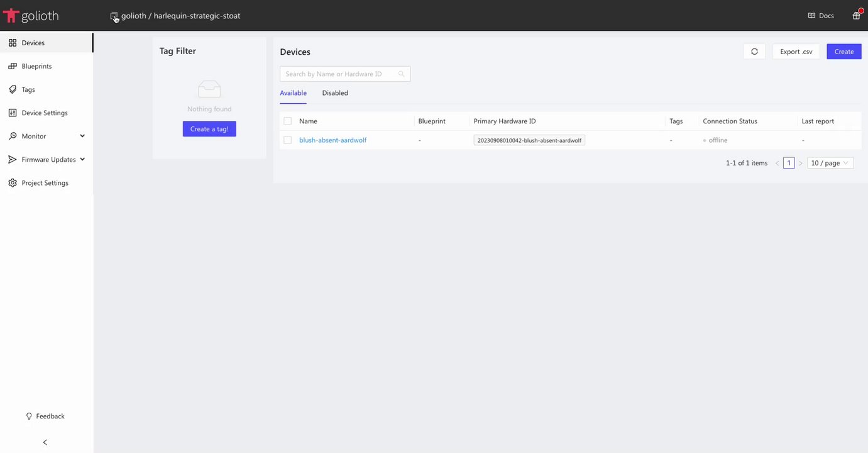This screenshot has height=453, width=868.
Task: Click the Project Settings gear icon
Action: click(x=13, y=183)
